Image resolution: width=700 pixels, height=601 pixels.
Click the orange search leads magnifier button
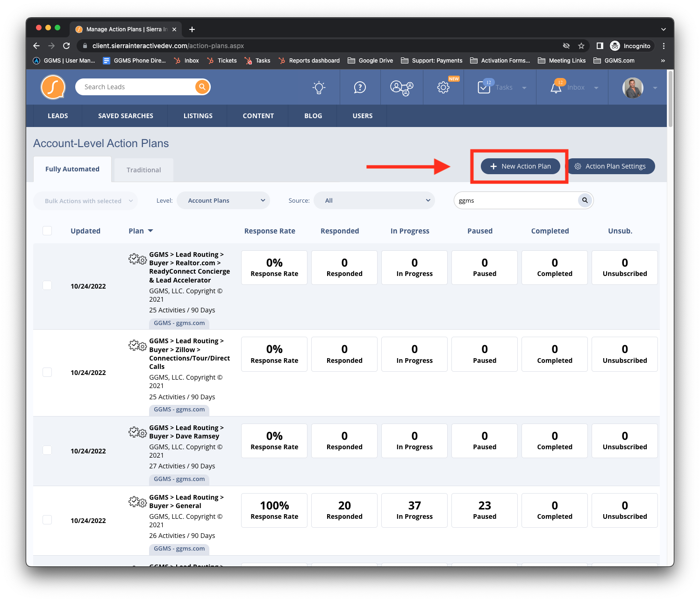(202, 87)
